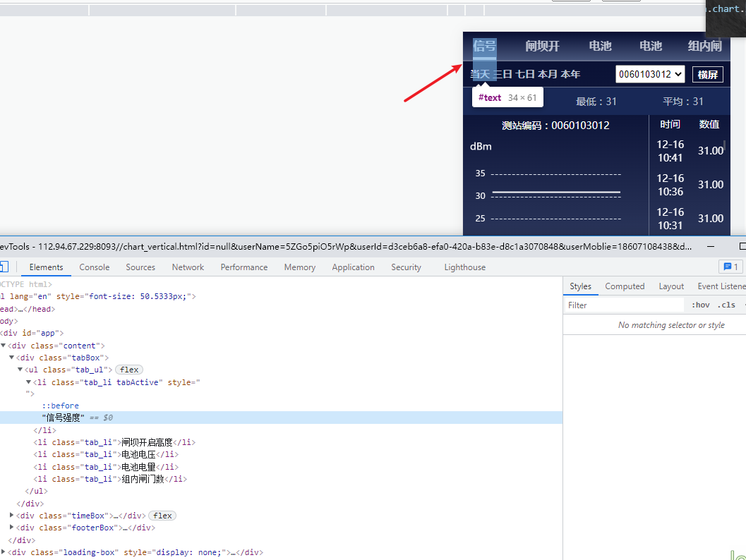Click the console messages badge icon
Screen dimensions: 746x560
tap(730, 267)
